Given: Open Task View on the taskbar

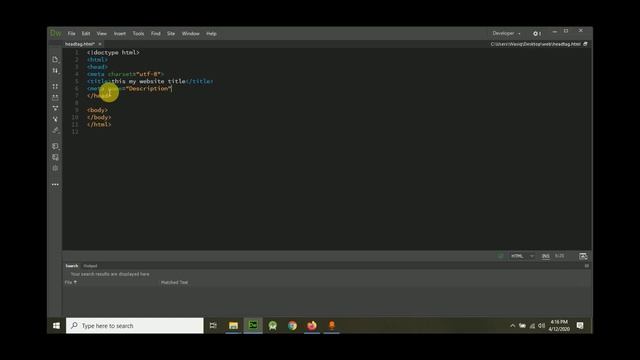Looking at the screenshot, I should click(x=213, y=326).
